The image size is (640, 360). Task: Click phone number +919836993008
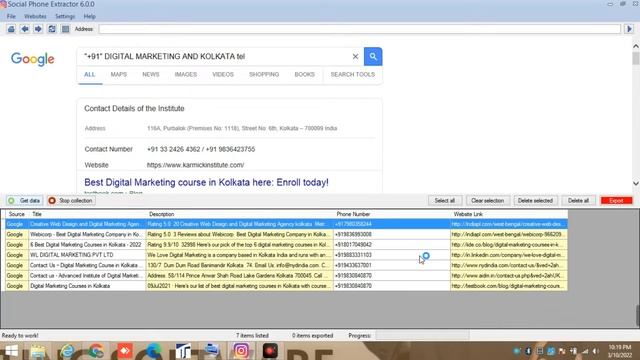pyautogui.click(x=353, y=234)
